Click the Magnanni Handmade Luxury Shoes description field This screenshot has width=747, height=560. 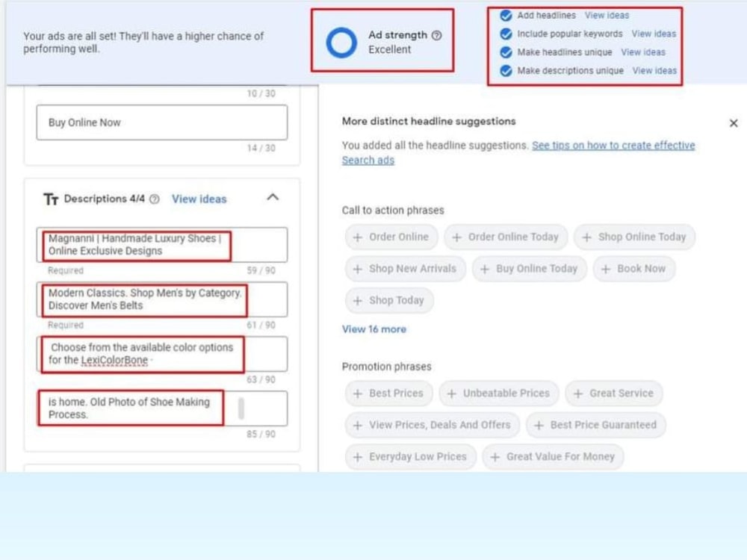point(162,245)
